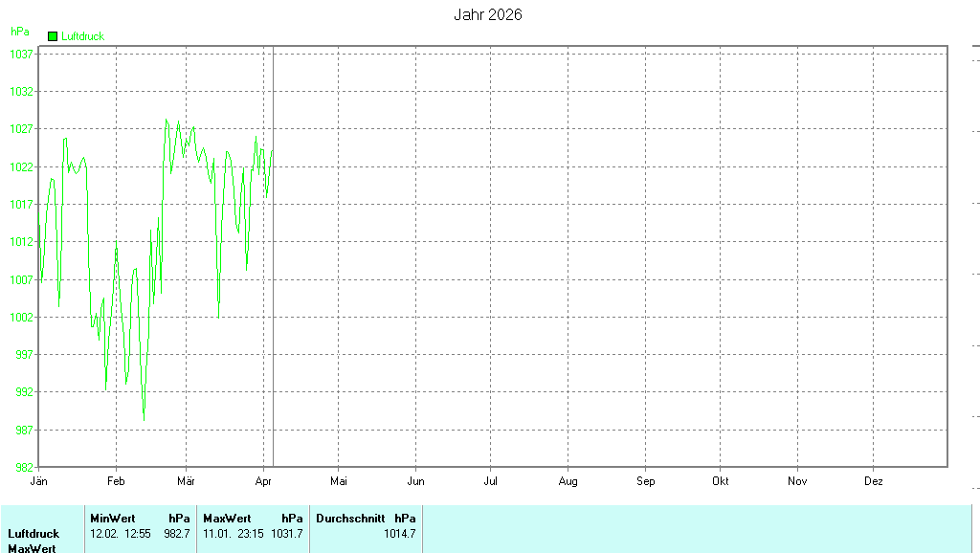
Task: Select the maximum value 1031.7 cell
Action: pos(287,534)
